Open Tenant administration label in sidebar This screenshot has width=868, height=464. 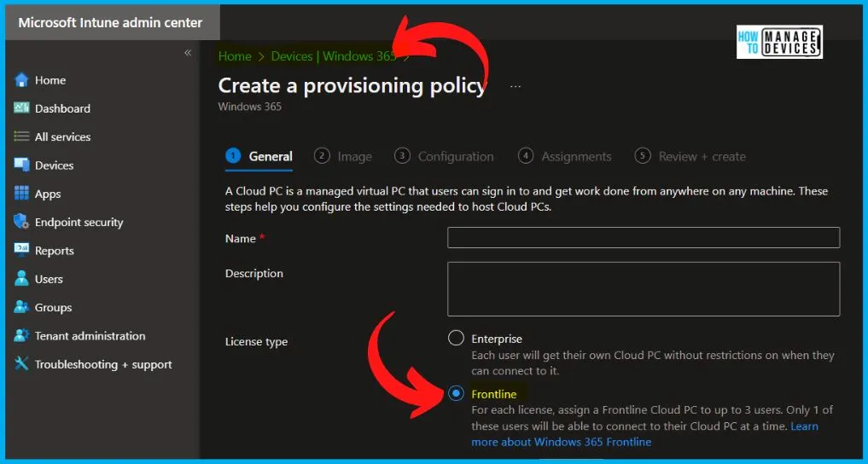pos(90,336)
